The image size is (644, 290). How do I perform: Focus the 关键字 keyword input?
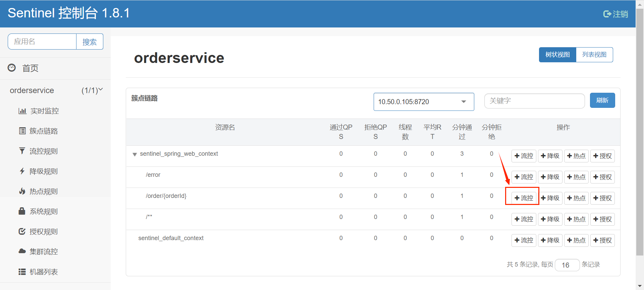point(534,101)
